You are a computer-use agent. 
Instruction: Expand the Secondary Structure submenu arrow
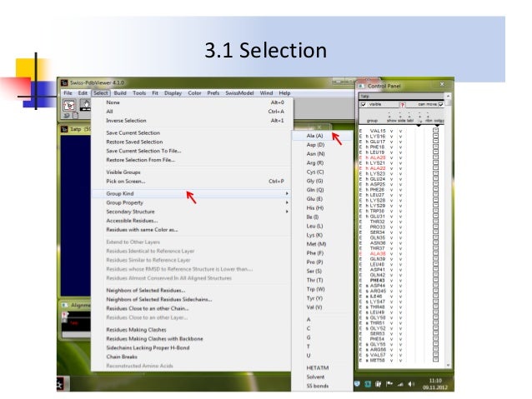(287, 212)
